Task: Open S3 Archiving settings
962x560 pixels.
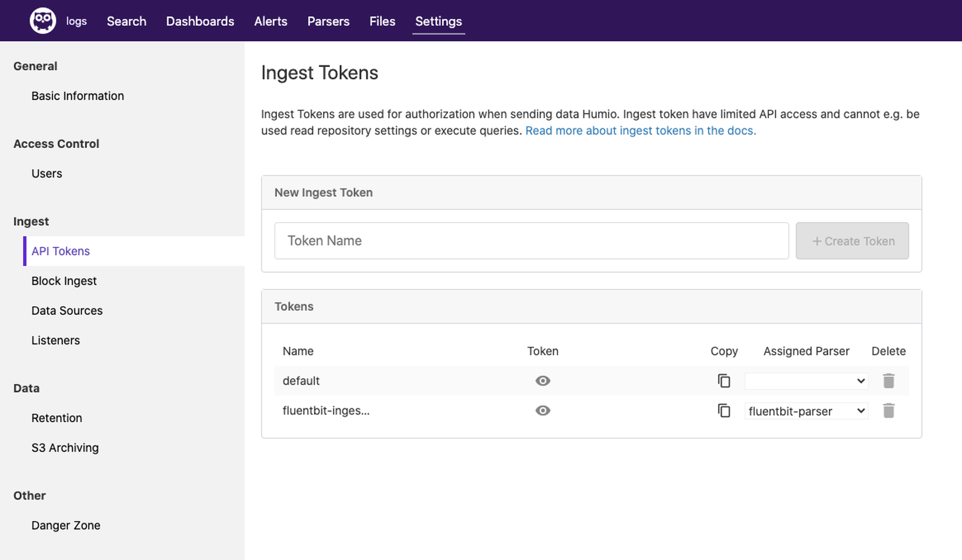Action: pos(65,447)
